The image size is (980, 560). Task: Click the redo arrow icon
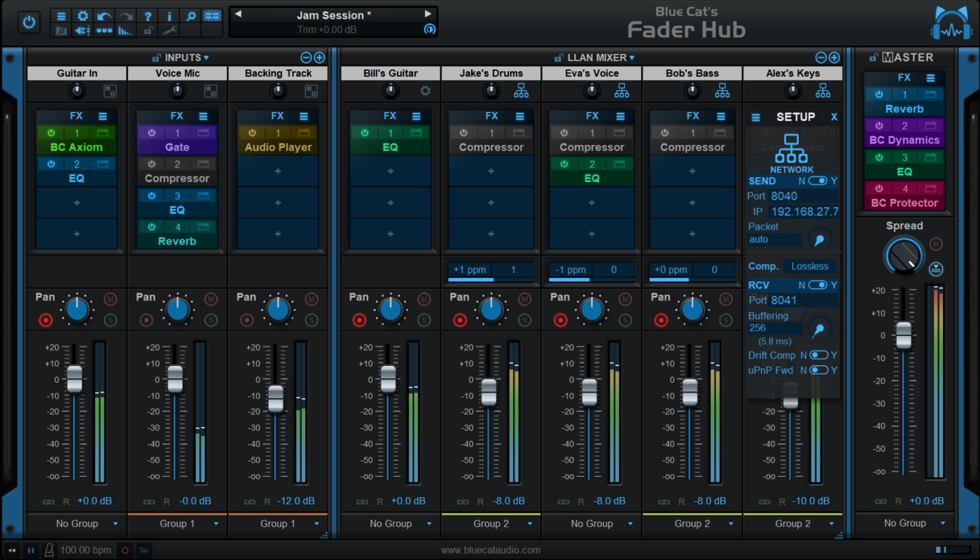point(126,16)
